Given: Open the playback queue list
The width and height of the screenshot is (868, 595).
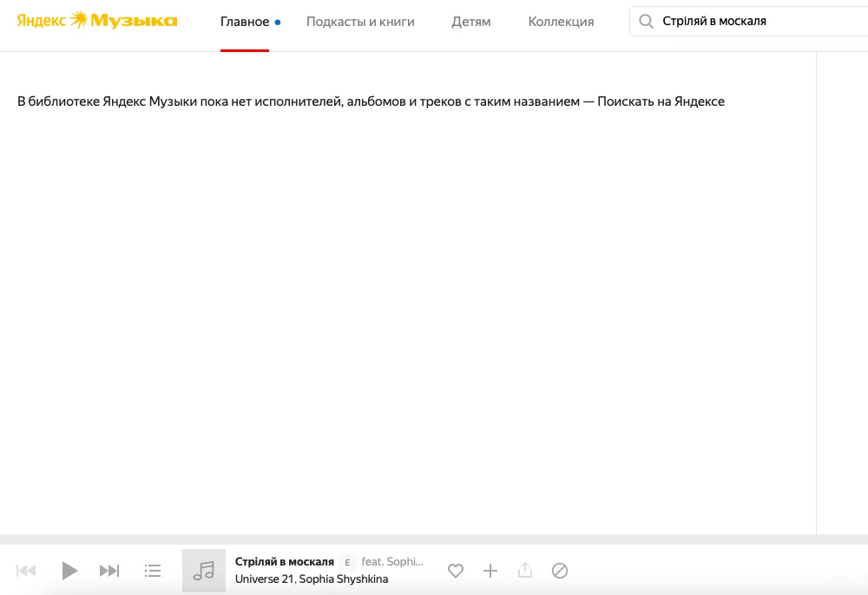Looking at the screenshot, I should [x=153, y=571].
